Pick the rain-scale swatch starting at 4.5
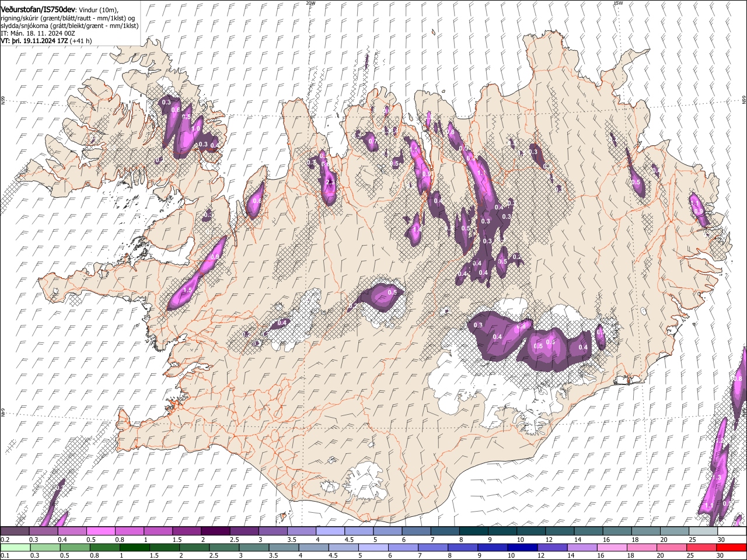Image resolution: width=747 pixels, height=560 pixels. [343, 548]
